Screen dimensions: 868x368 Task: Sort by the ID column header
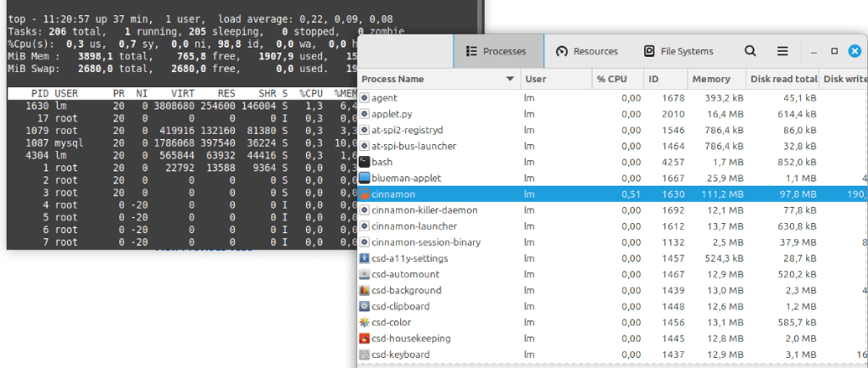tap(666, 79)
